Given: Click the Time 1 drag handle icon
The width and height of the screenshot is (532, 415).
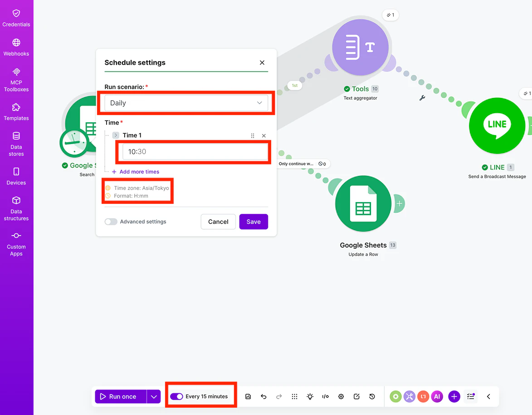Looking at the screenshot, I should coord(253,135).
